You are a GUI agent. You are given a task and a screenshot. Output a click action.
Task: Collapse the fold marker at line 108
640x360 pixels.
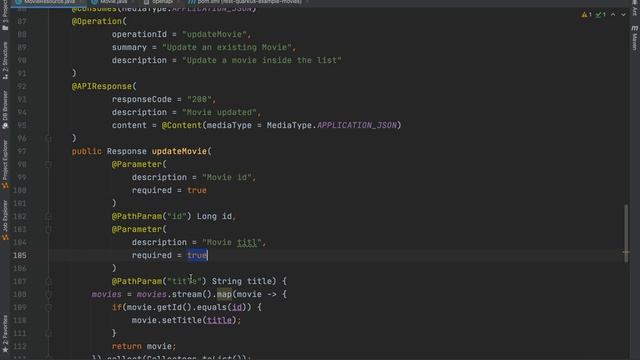pos(48,294)
